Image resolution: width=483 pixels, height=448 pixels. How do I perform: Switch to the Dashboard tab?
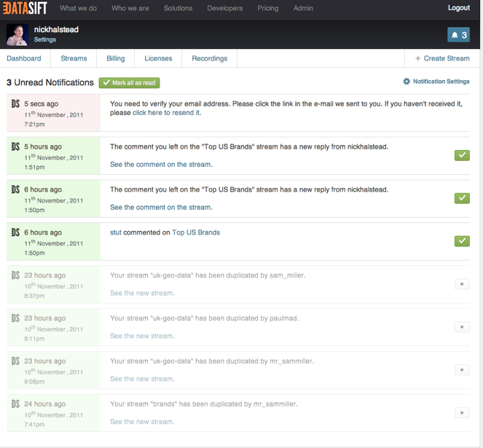[24, 58]
